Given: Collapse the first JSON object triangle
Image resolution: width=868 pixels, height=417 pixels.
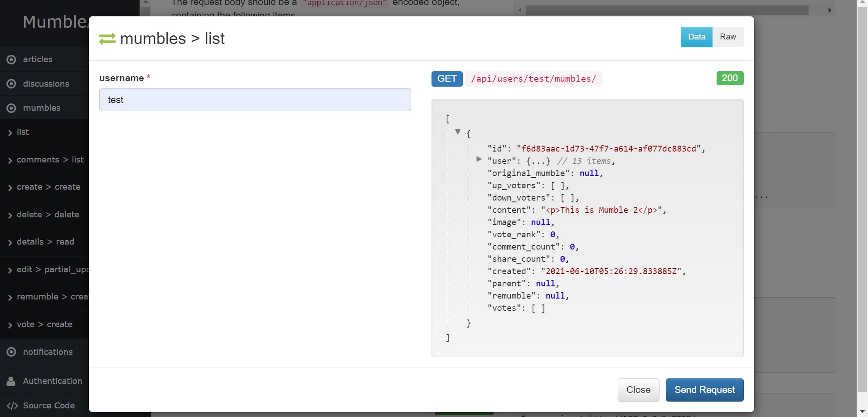Looking at the screenshot, I should [458, 132].
